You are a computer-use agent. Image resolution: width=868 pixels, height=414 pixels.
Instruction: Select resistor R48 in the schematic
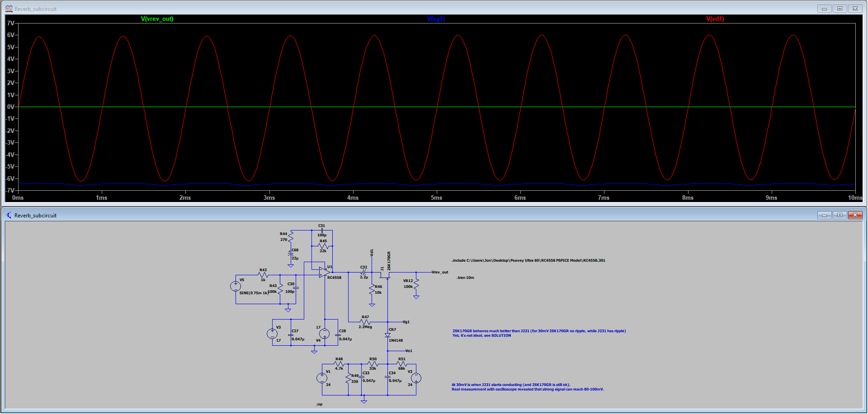point(340,364)
